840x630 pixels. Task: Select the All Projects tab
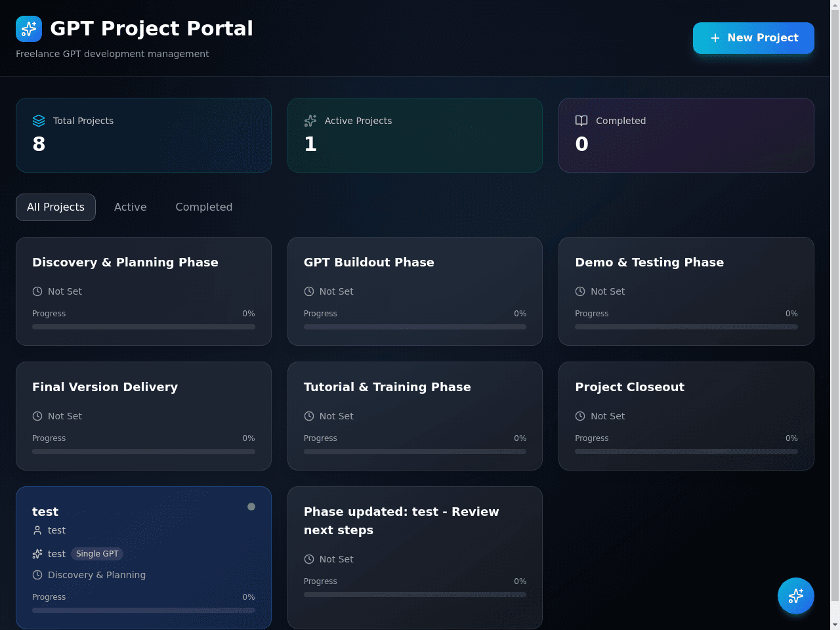coord(56,207)
